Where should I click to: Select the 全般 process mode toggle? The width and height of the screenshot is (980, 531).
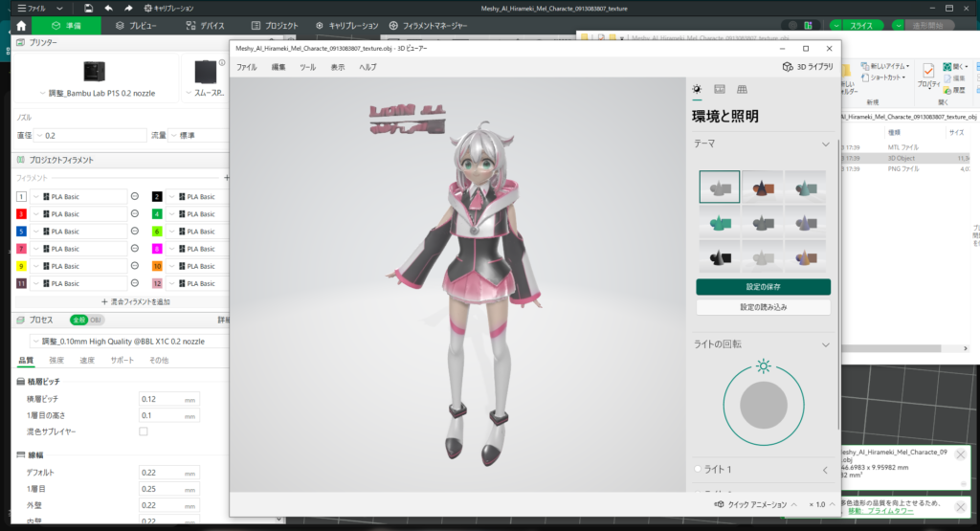coord(78,320)
